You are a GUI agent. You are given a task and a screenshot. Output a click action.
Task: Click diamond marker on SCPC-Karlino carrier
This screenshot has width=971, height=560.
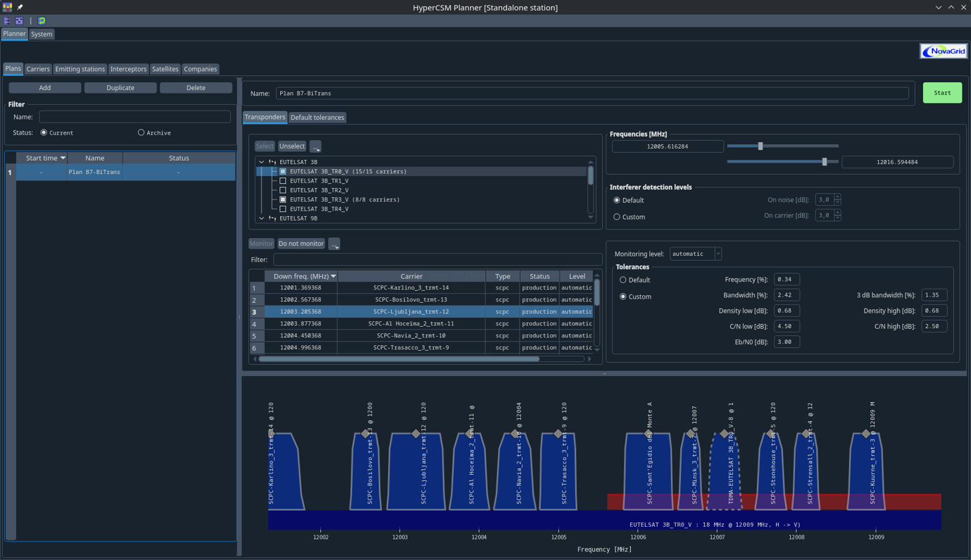(x=271, y=434)
